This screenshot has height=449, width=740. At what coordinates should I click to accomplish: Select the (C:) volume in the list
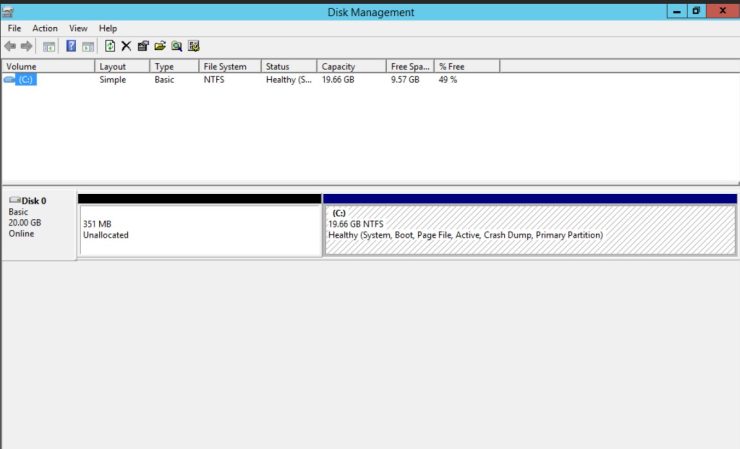(x=25, y=80)
